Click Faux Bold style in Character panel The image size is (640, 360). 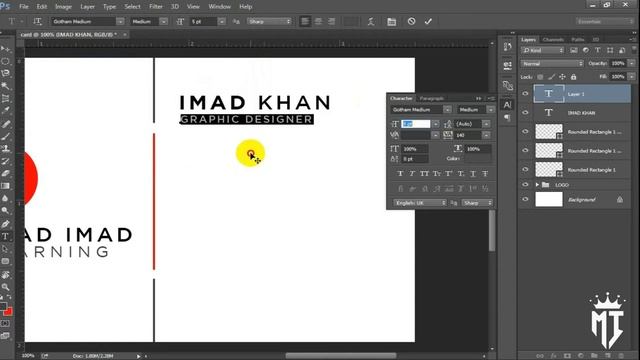[x=400, y=174]
